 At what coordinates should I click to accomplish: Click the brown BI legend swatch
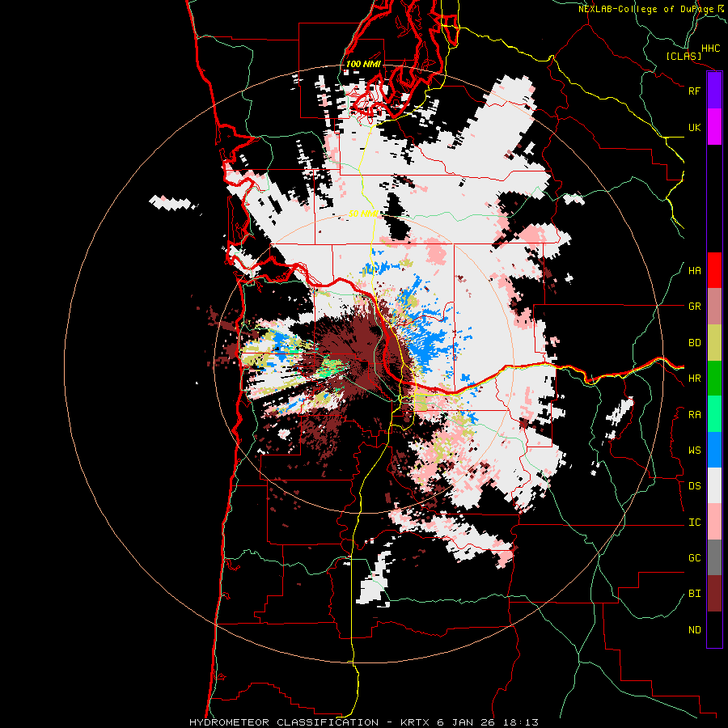[714, 594]
